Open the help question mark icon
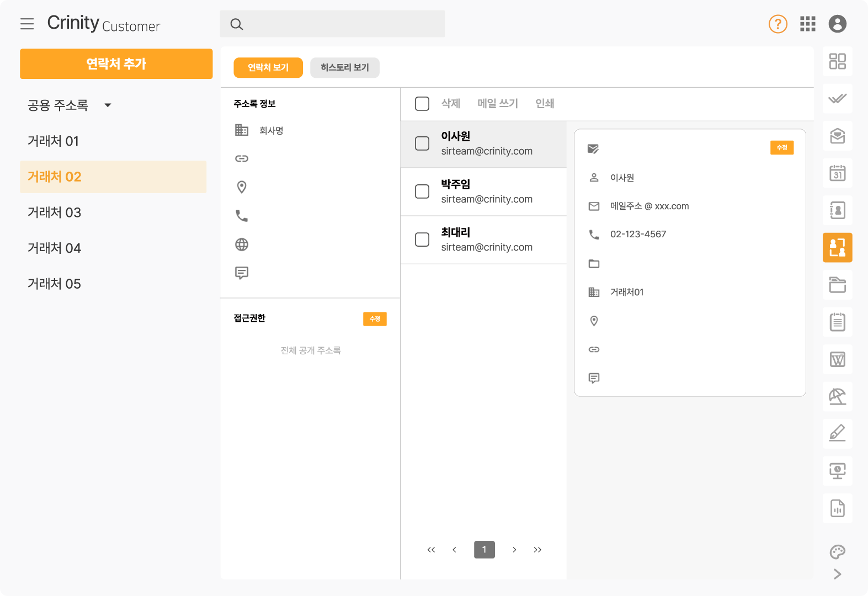Viewport: 868px width, 596px height. (x=778, y=24)
